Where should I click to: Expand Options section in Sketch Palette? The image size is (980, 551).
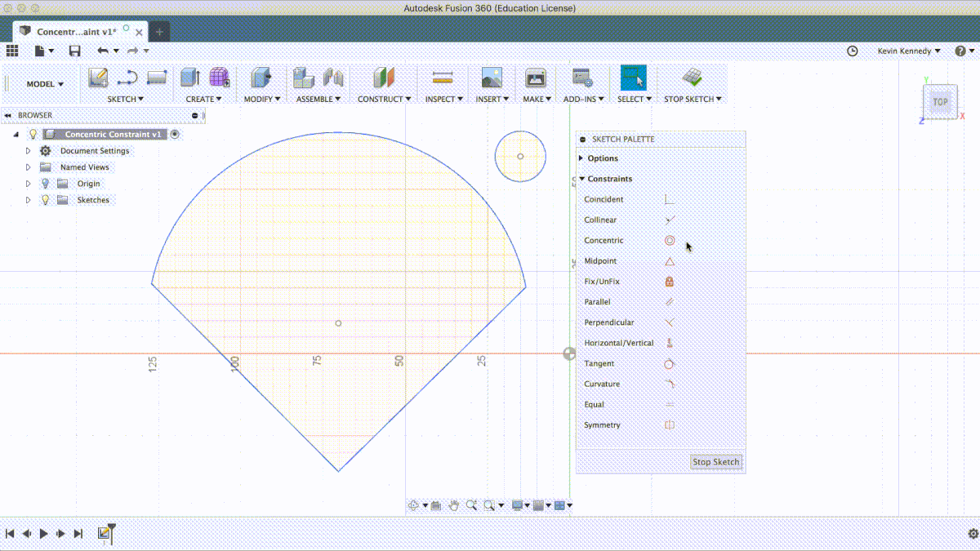(581, 158)
